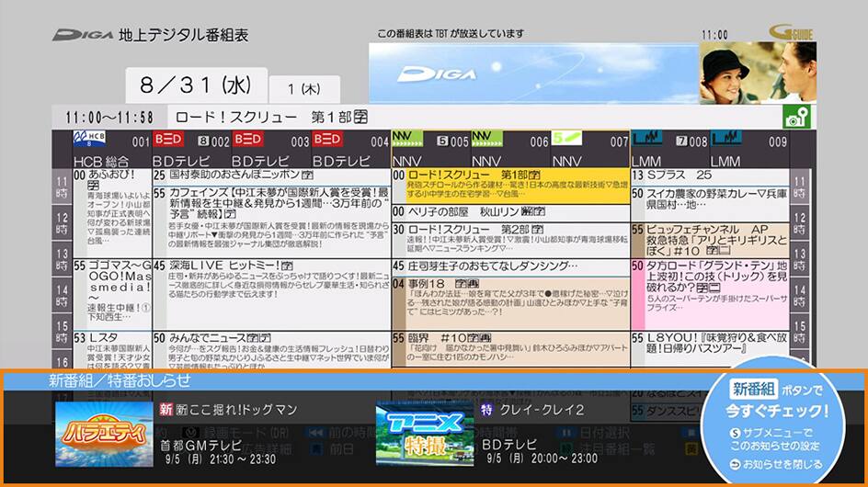
Task: Select the program L8YOU!『味覚狩り&食べ放題!
Action: tap(710, 348)
